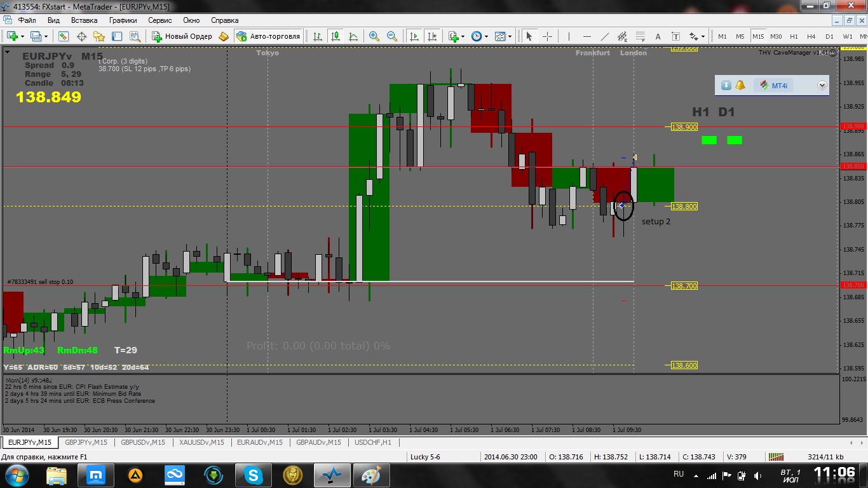Enable candlestick chart mode
The width and height of the screenshot is (868, 488).
pyautogui.click(x=336, y=36)
